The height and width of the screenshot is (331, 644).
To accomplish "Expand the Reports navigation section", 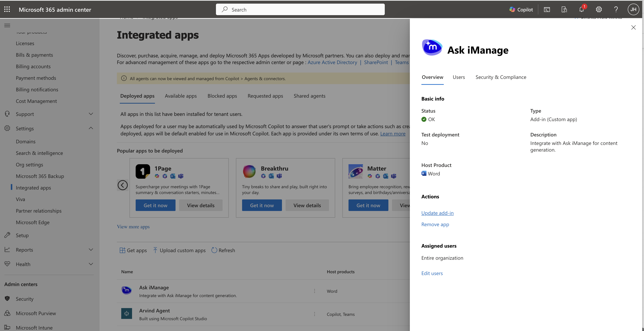I will point(91,250).
